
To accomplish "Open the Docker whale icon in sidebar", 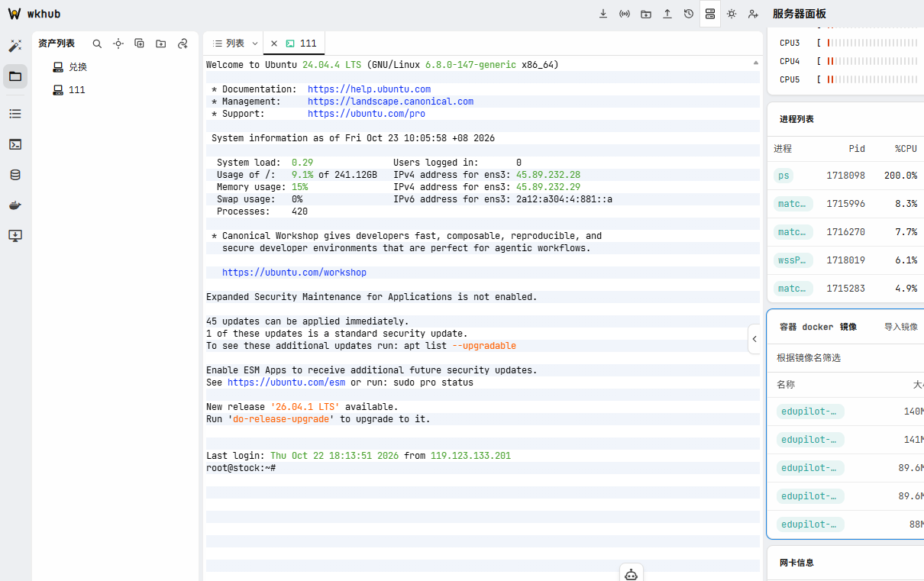I will coord(15,205).
